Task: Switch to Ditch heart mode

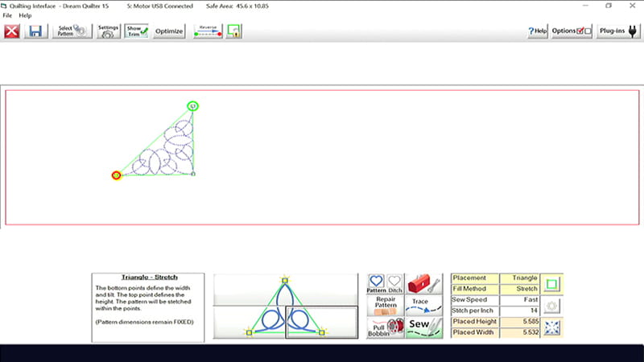Action: tap(394, 284)
